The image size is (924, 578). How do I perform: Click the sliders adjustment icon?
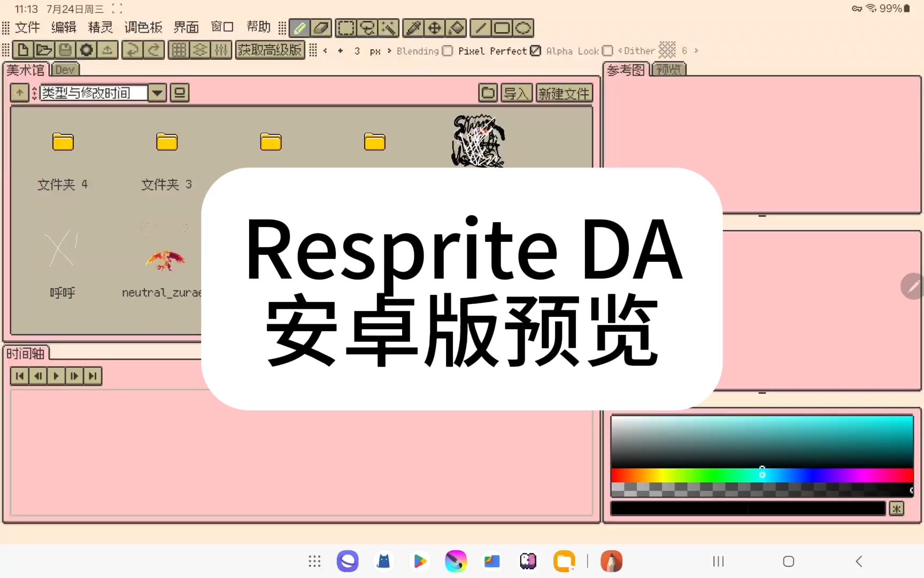click(x=221, y=50)
